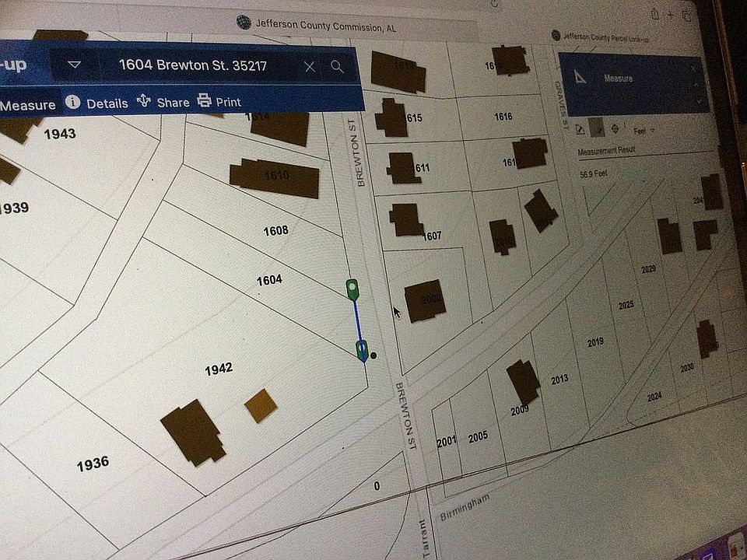The width and height of the screenshot is (747, 560).
Task: Click the light brown outbuilding on parcel 1942
Action: 261,406
